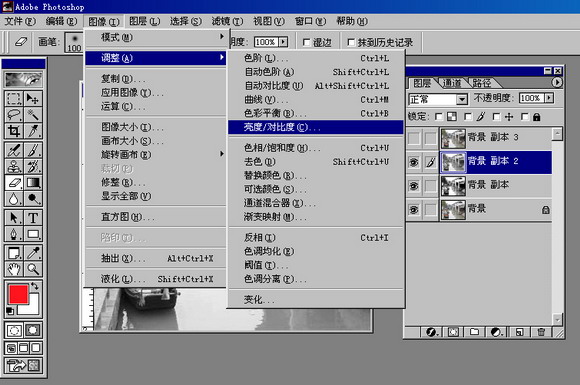Select the History Brush tool
Screen dimensions: 580x385
point(33,166)
